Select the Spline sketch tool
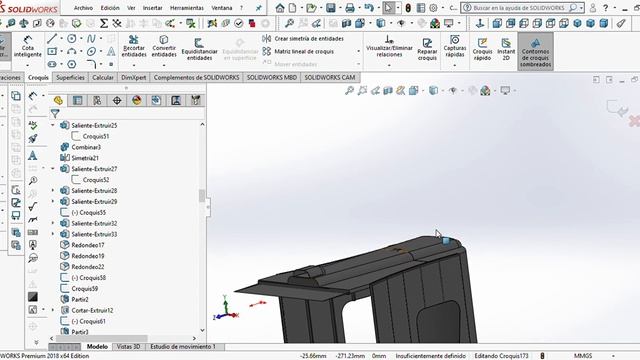 tap(91, 39)
